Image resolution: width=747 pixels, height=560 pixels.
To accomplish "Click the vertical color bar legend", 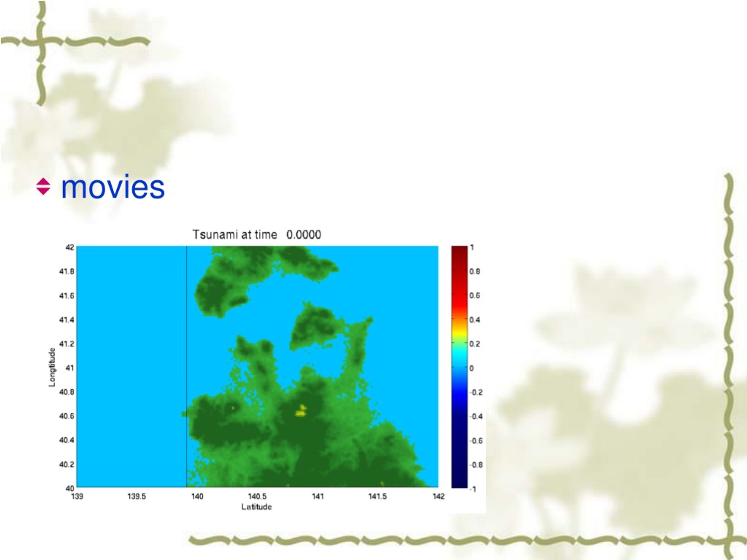I will click(459, 367).
